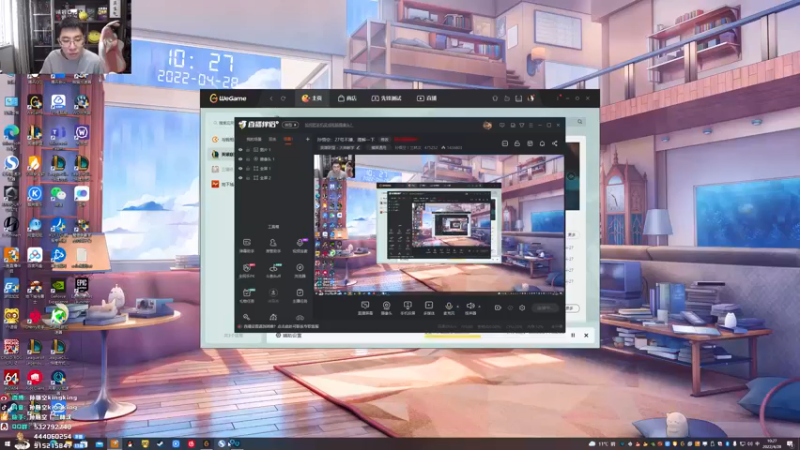
Task: Click the streamer avatar in the streaming app title bar
Action: pos(487,125)
